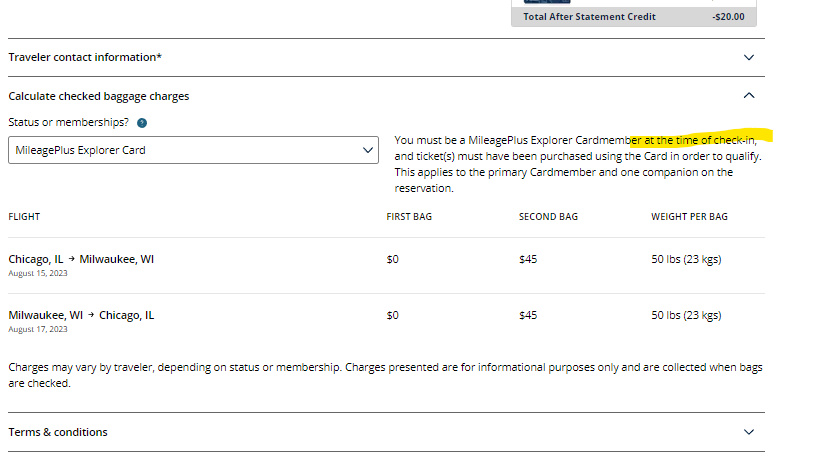Select the Milwaukee to Chicago flight row
Screen dimensions: 813x462
81,315
